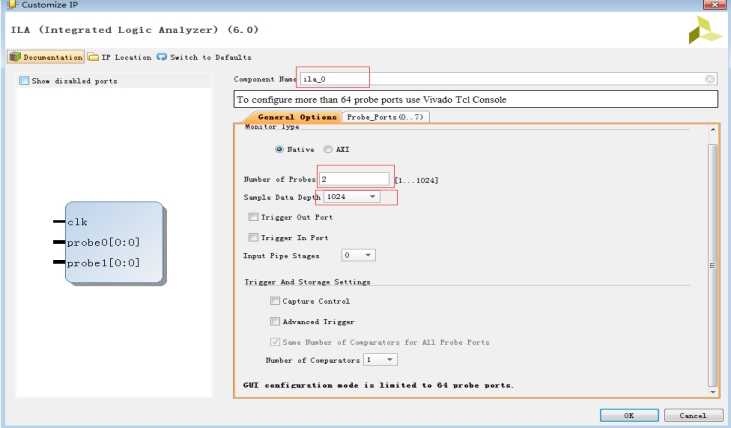The height and width of the screenshot is (428, 731).
Task: Click the Customize IP title bar icon
Action: point(12,4)
